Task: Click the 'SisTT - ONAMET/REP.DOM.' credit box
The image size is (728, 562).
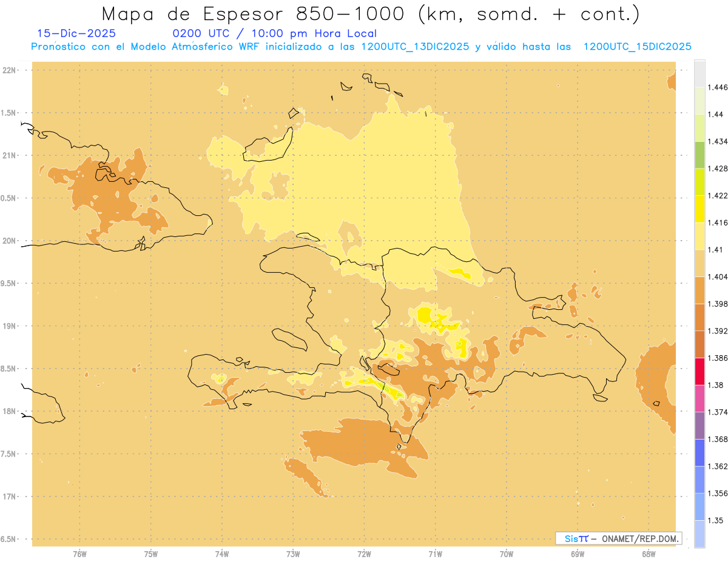Action: click(619, 538)
